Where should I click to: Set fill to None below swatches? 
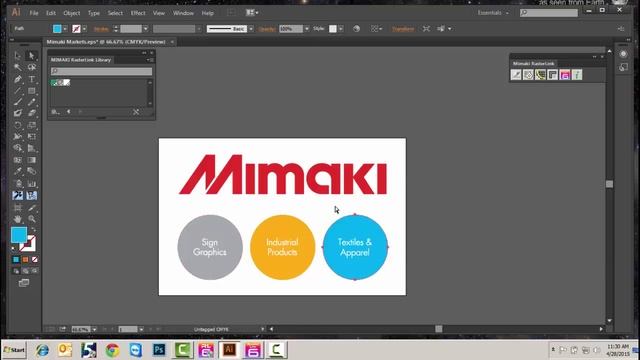[x=35, y=260]
